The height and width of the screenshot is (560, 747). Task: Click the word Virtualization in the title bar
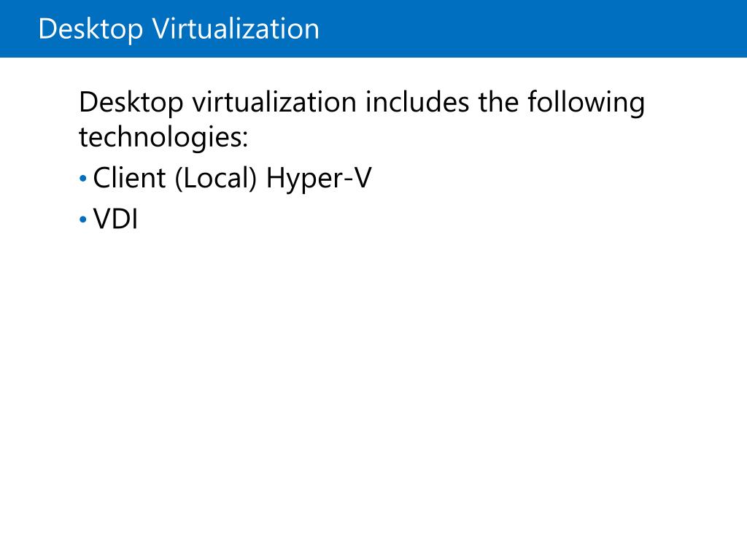pyautogui.click(x=236, y=28)
